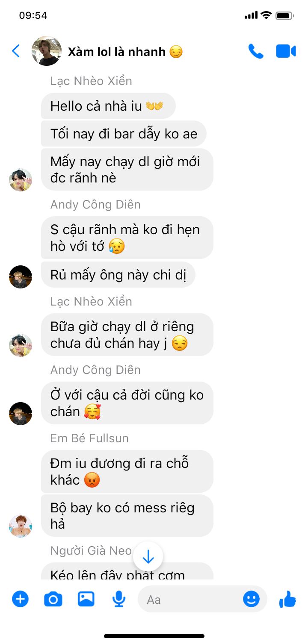Open the camera from the message bar
Viewport: 308px width, 644px height.
click(x=53, y=600)
